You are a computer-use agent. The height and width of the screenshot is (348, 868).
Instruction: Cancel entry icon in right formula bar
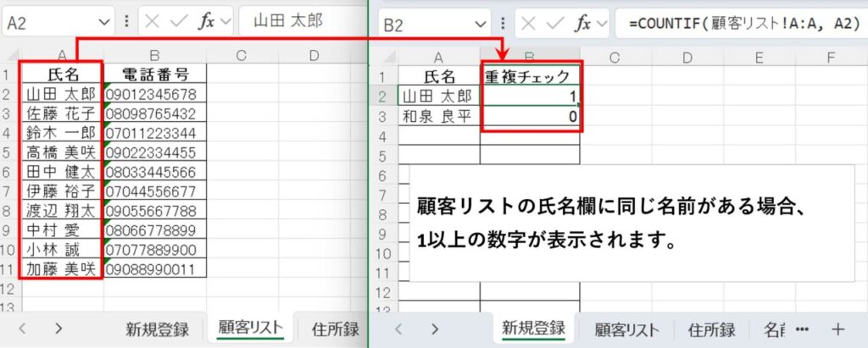[x=529, y=25]
